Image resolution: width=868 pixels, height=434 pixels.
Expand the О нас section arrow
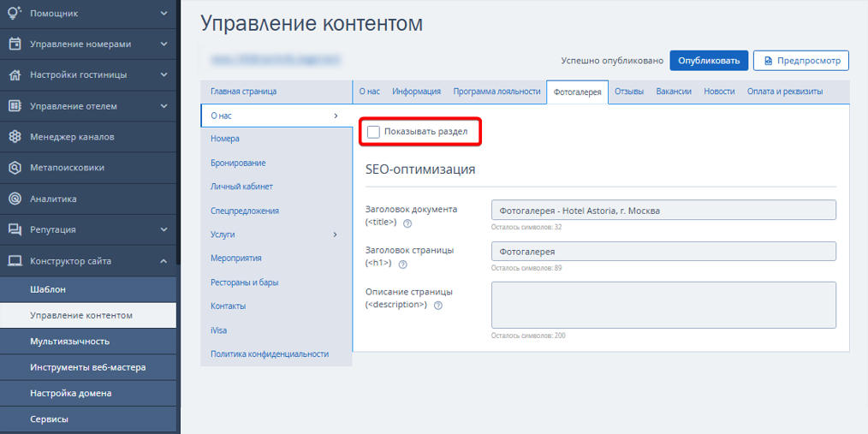tap(336, 116)
